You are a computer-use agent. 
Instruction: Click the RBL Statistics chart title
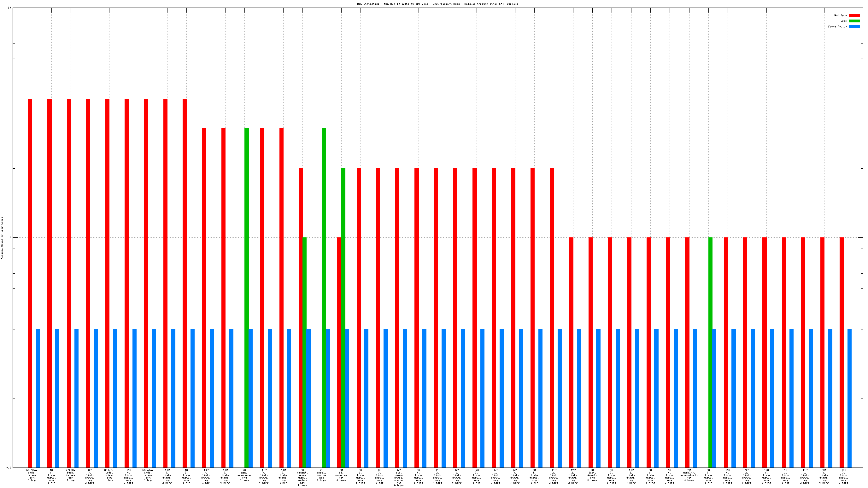click(437, 4)
